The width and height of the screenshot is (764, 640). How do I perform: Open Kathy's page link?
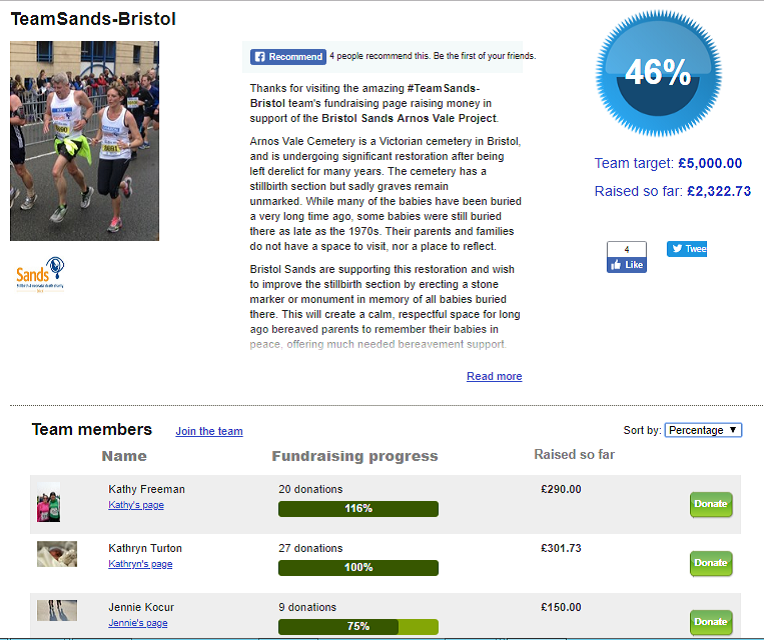136,505
